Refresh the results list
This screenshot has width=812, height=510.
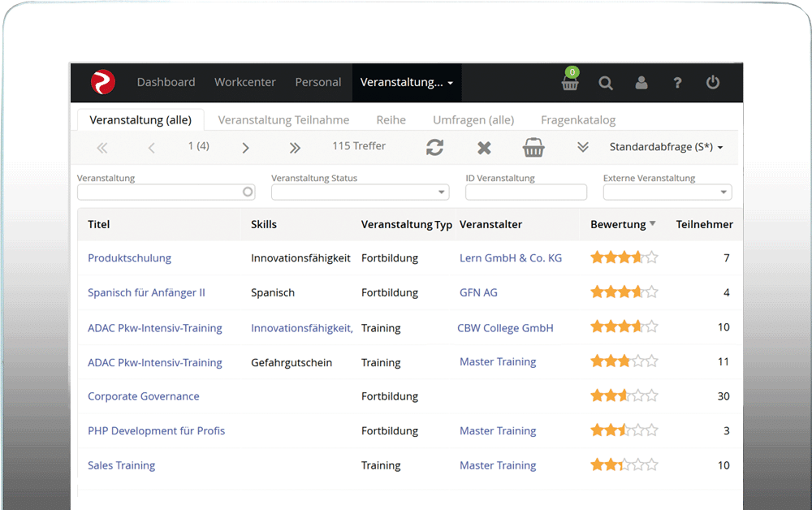[x=434, y=148]
